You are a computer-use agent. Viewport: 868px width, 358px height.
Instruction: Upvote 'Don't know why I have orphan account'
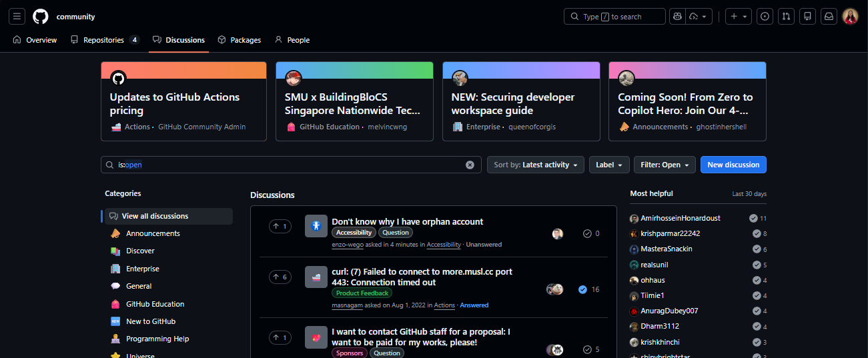point(280,227)
